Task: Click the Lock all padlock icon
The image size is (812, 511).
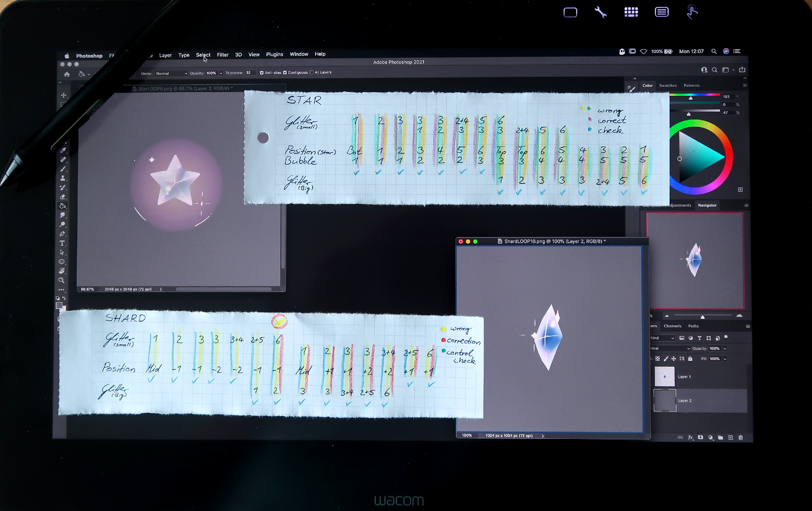Action: pos(690,359)
